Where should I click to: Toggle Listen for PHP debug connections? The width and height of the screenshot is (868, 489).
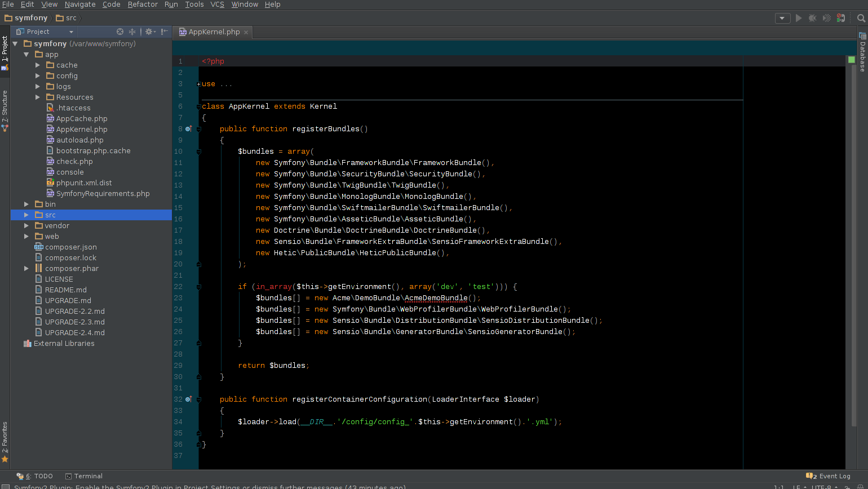pos(840,18)
